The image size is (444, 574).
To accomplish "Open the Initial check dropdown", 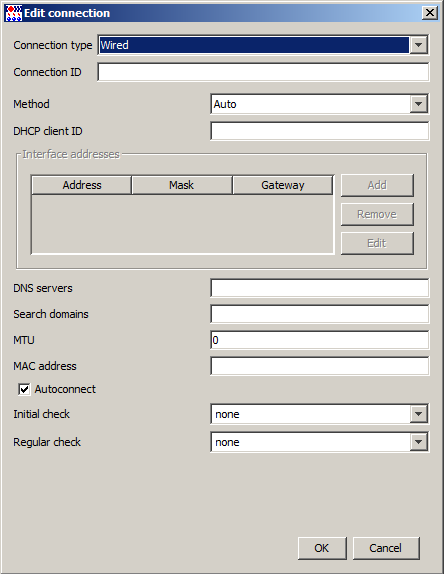I will point(319,414).
